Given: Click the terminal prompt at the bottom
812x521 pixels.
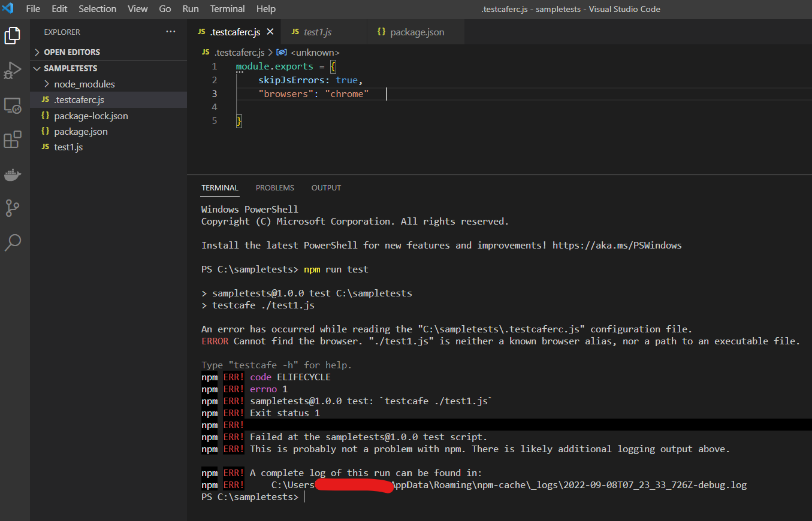Looking at the screenshot, I should [249, 497].
